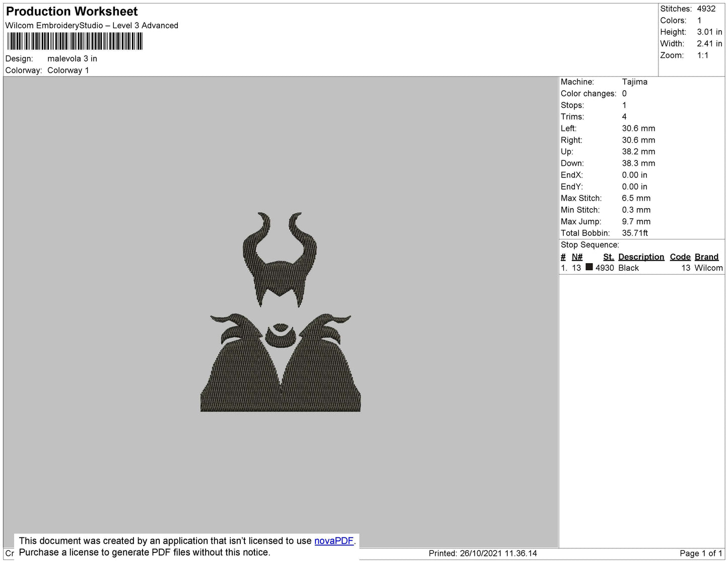728x563 pixels.
Task: Select the "30.6 mm" value beside Right
Action: click(x=639, y=140)
